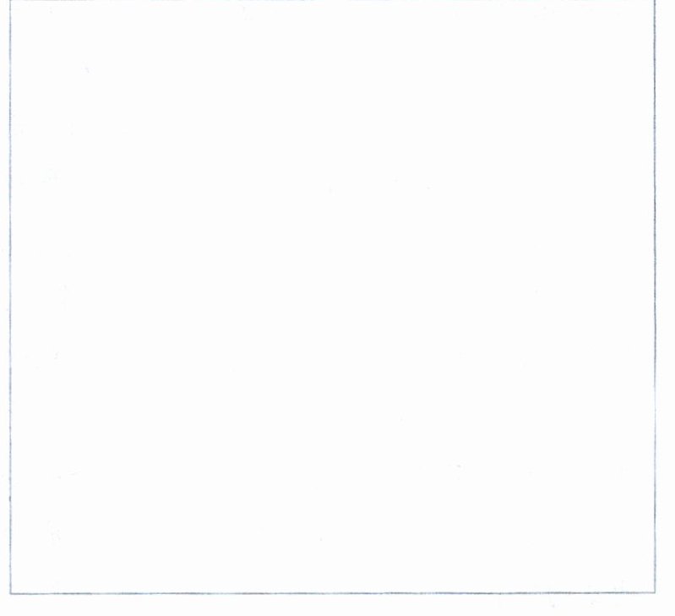Click the left border line of the frame
This screenshot has width=675, height=616.
[x=10, y=296]
